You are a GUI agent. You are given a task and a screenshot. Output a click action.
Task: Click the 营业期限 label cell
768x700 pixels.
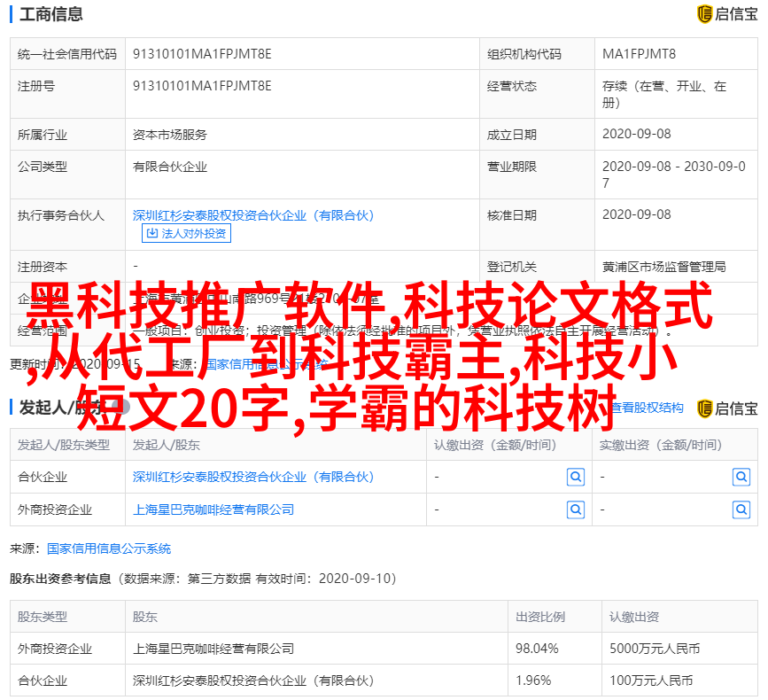coord(538,175)
